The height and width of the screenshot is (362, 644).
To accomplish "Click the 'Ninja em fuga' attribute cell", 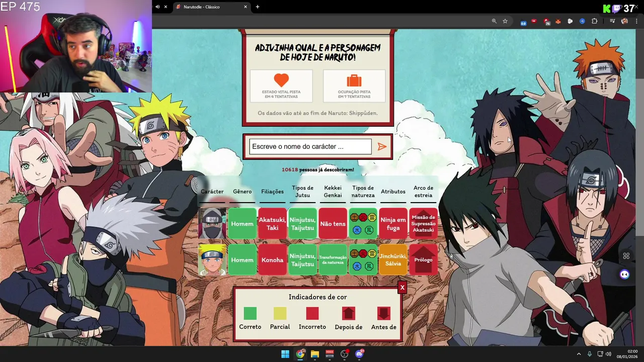I will pyautogui.click(x=393, y=224).
